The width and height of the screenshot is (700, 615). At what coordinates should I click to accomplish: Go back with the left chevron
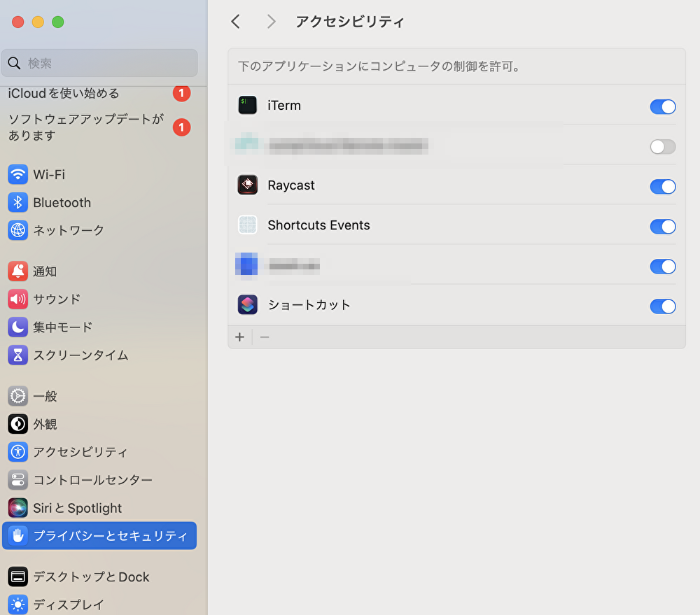tap(236, 22)
